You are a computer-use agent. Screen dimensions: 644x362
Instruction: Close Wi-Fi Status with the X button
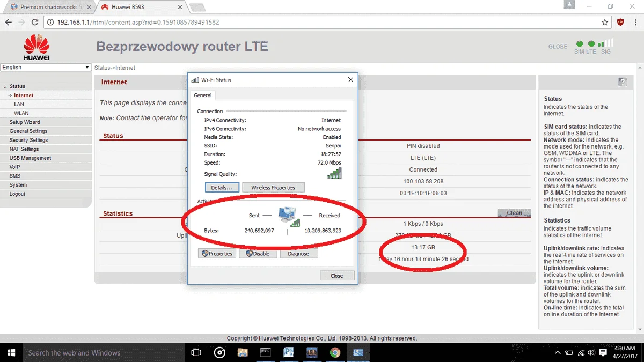click(x=351, y=80)
